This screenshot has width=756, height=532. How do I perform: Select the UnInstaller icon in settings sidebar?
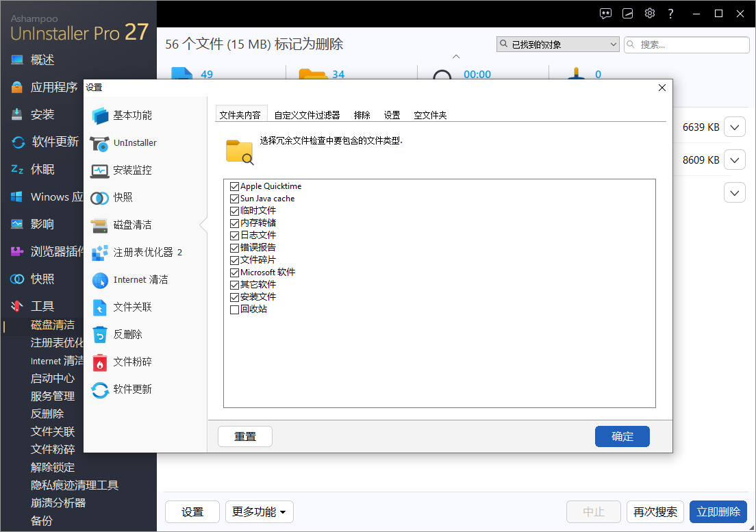pos(100,143)
